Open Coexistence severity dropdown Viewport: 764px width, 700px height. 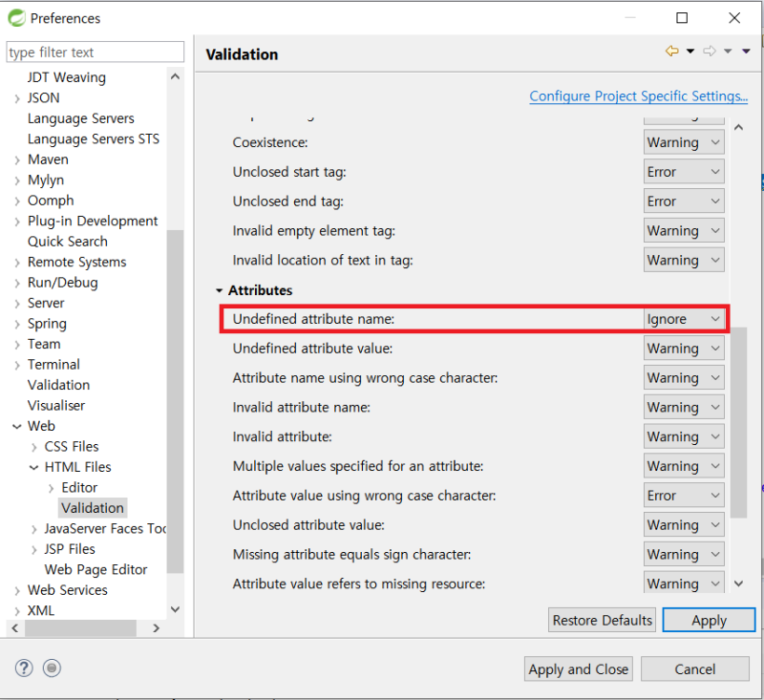pos(684,142)
